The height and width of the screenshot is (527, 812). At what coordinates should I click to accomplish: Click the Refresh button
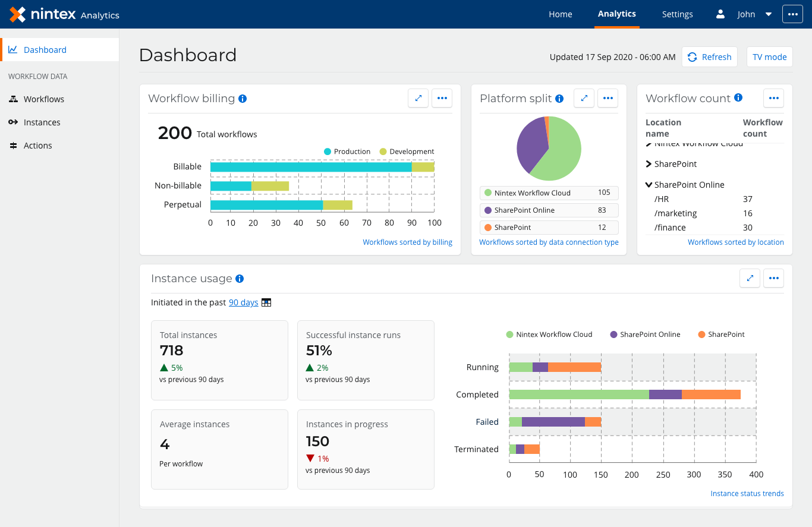coord(710,57)
